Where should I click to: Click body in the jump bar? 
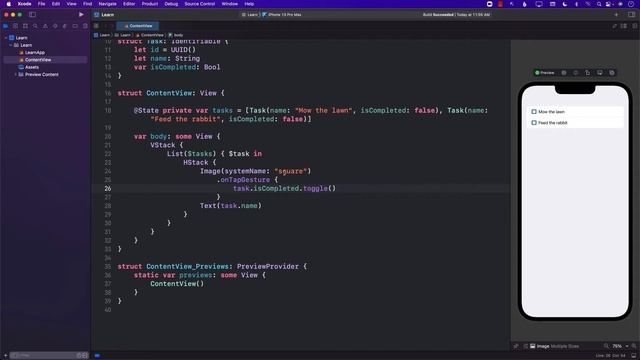click(x=176, y=35)
